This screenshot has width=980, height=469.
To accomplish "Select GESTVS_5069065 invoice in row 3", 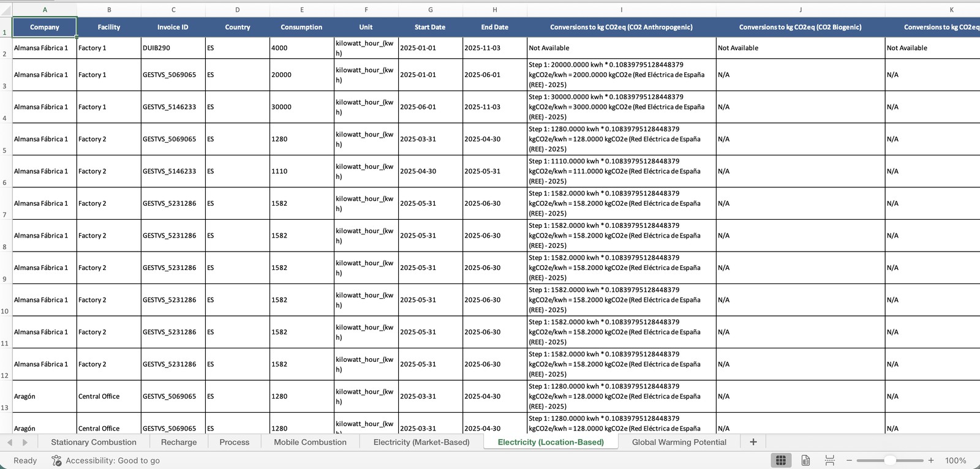I will (173, 75).
